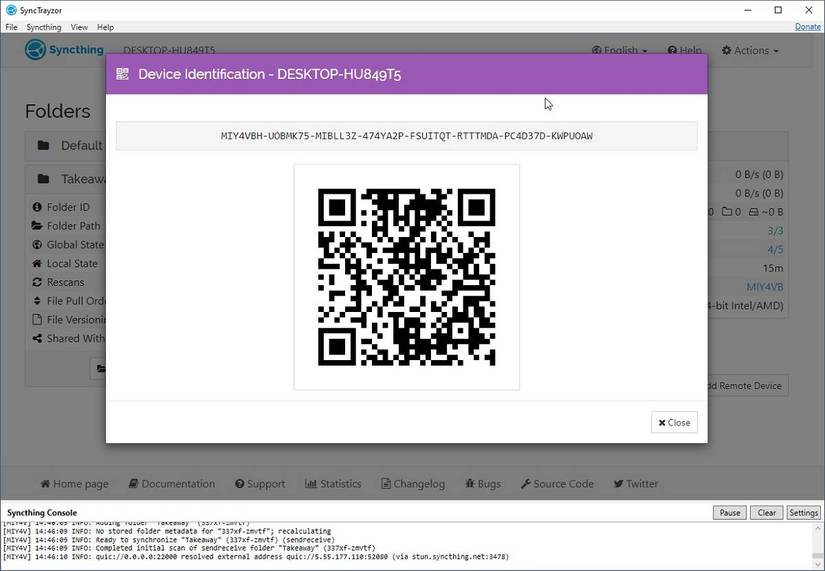
Task: Click File Pull Order sort icon
Action: (37, 301)
